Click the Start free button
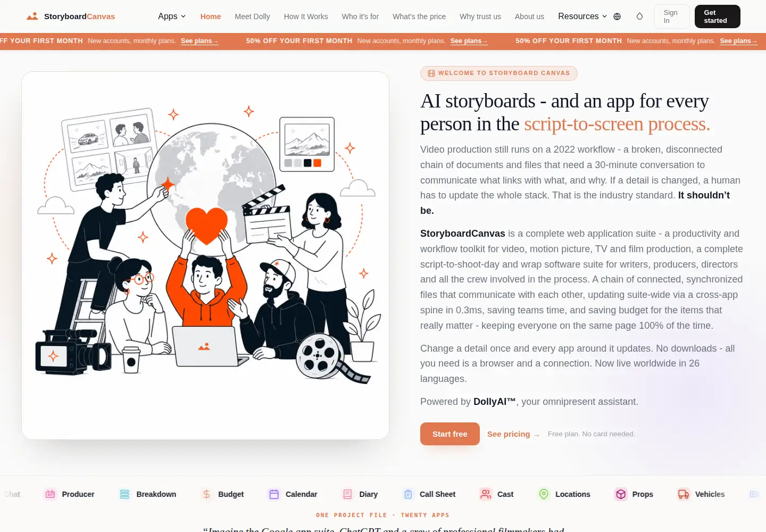Screen dimensions: 766x532 click(x=450, y=434)
